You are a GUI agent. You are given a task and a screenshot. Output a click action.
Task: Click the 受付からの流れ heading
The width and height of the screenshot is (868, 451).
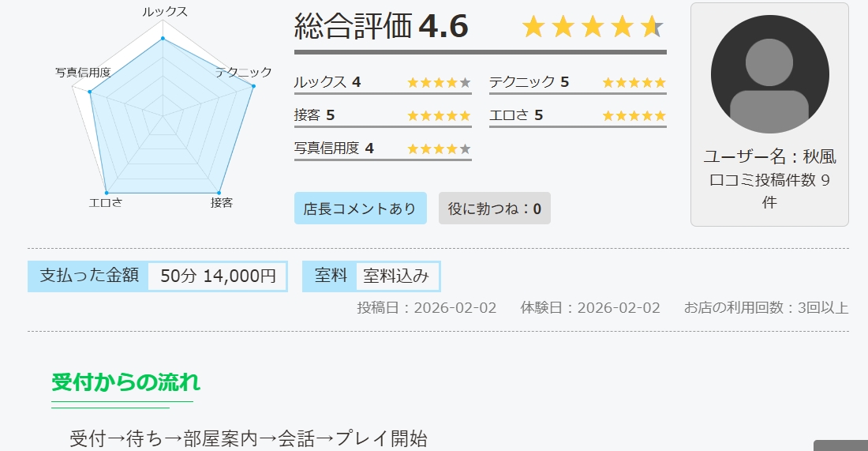click(x=125, y=383)
